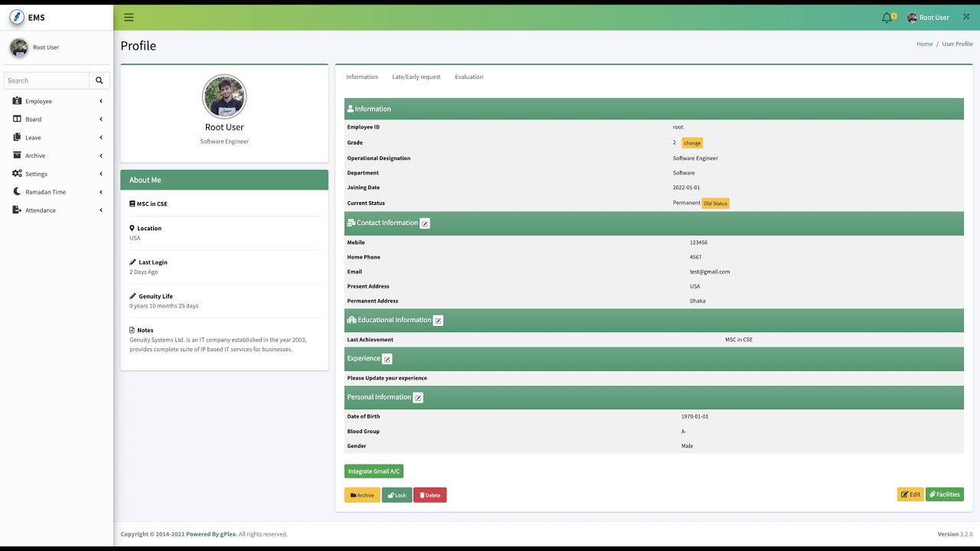Click the Blood Group value A-
The image size is (980, 551).
tap(684, 432)
